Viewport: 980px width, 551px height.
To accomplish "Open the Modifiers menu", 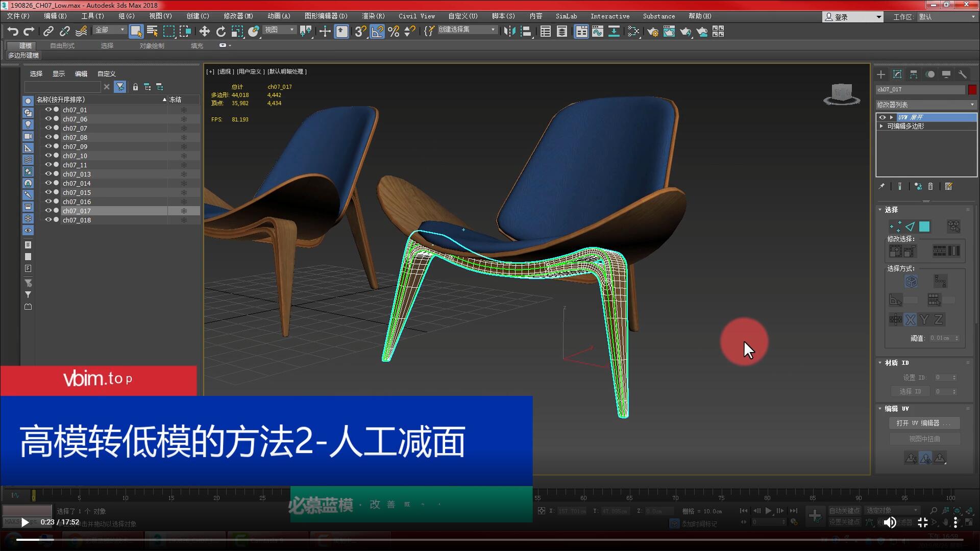I will [x=238, y=16].
